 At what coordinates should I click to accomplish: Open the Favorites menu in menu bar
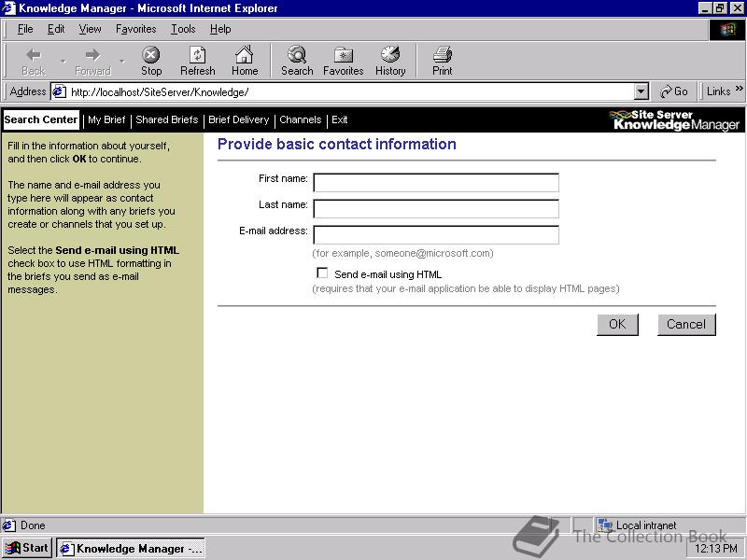[x=135, y=29]
